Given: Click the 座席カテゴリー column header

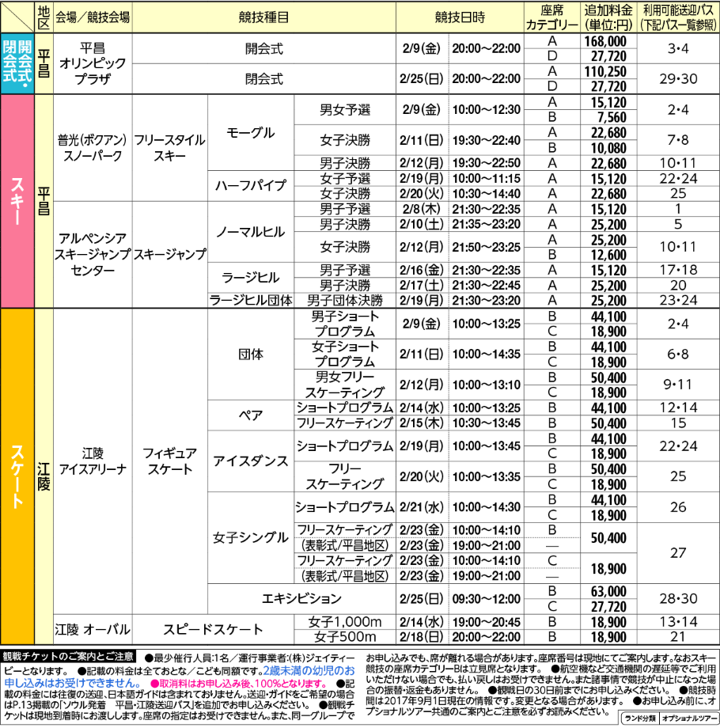Looking at the screenshot, I should pyautogui.click(x=552, y=17).
